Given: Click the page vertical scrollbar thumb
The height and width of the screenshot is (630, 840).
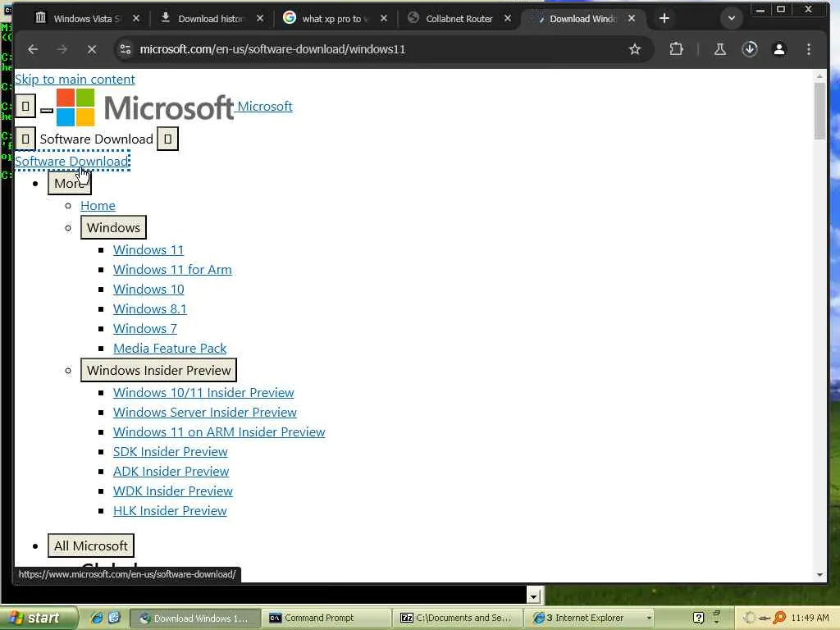Looking at the screenshot, I should pyautogui.click(x=819, y=112).
